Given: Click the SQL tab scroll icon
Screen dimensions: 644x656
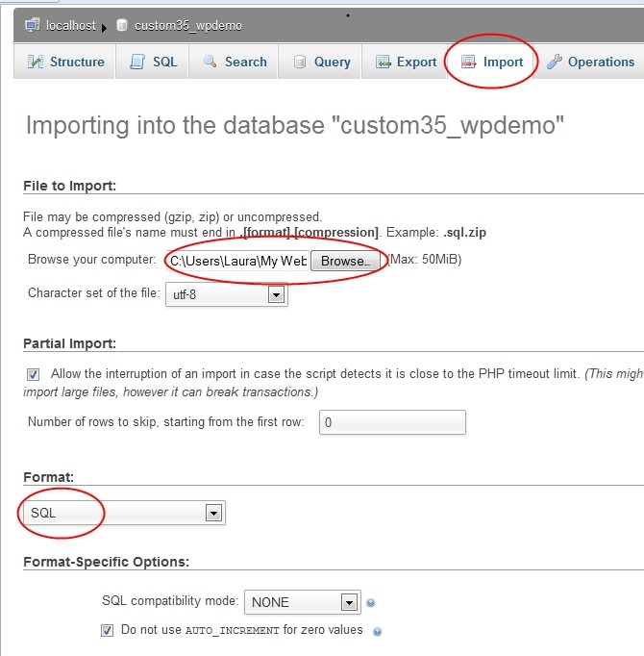Looking at the screenshot, I should (137, 62).
